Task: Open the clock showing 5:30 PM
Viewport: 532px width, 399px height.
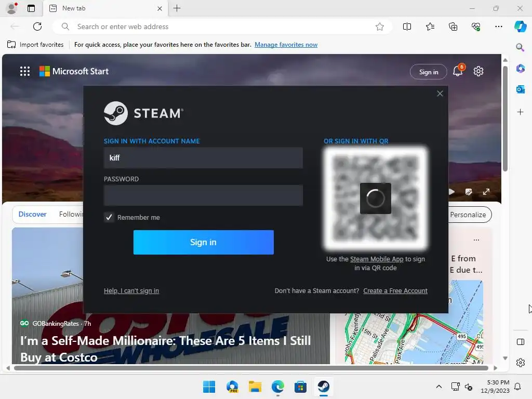Action: 495,387
